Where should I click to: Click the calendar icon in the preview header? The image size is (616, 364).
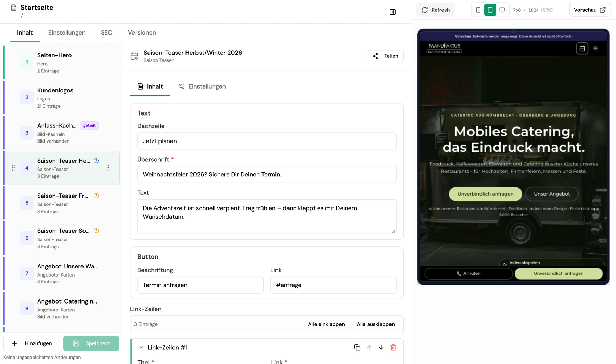(582, 49)
